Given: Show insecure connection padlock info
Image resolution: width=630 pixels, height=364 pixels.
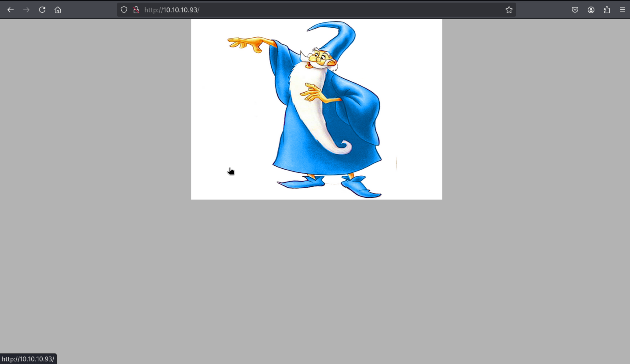Looking at the screenshot, I should coord(136,10).
